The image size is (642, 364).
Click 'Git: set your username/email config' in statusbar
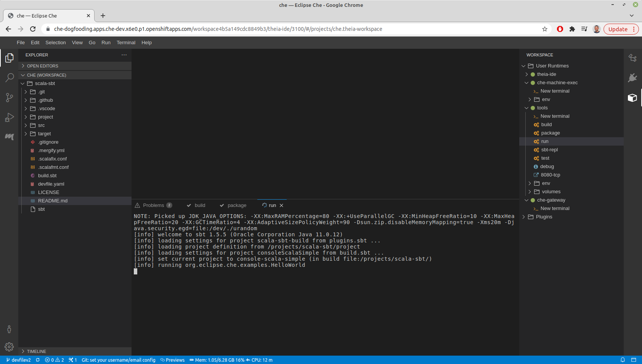[x=118, y=360]
